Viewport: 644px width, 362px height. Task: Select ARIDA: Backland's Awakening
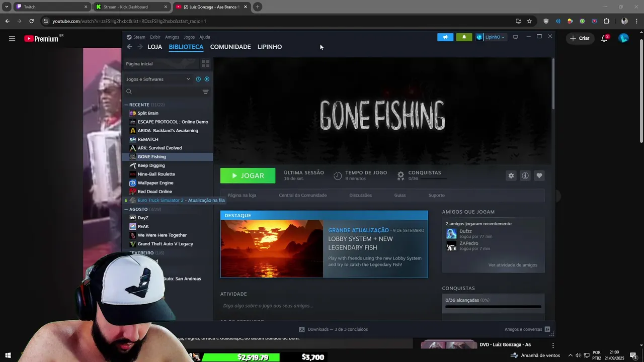point(168,131)
